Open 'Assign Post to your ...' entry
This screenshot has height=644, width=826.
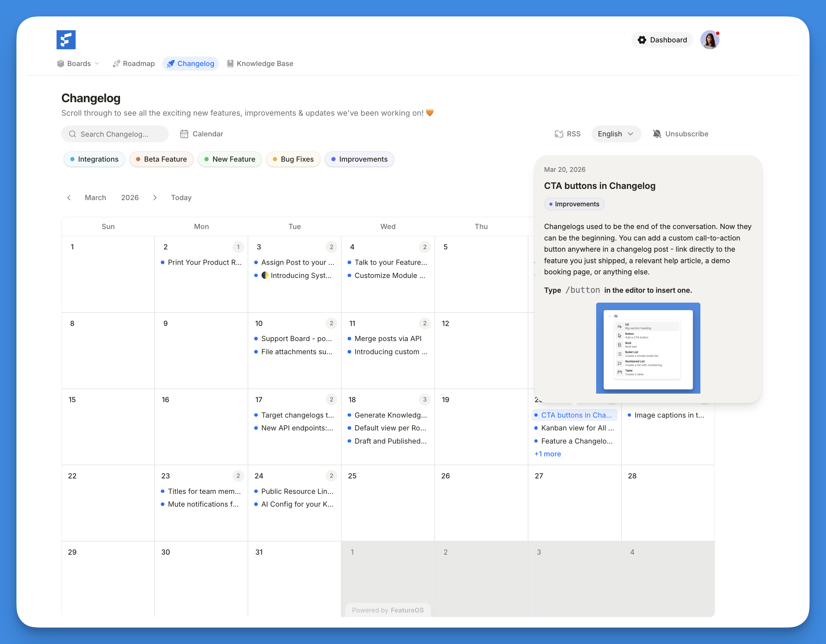tap(295, 262)
